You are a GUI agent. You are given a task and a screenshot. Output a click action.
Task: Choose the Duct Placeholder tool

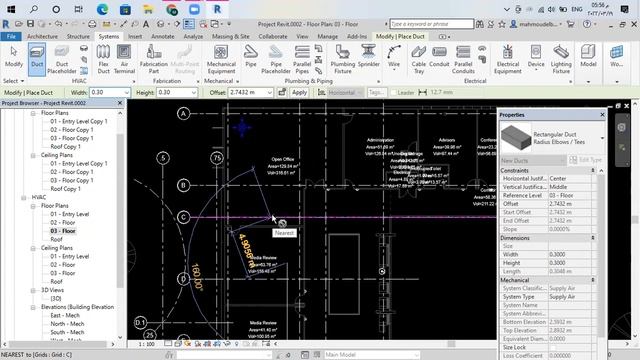(62, 60)
